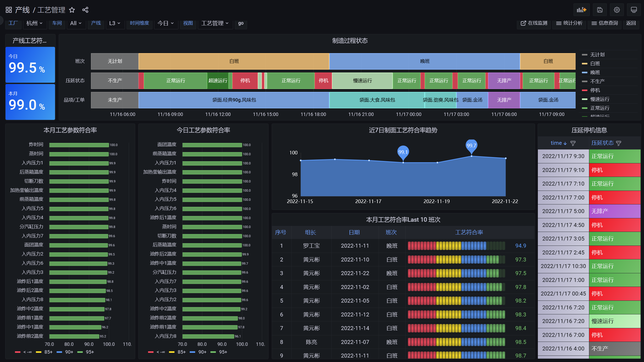Toggle 白班 series in timeline legend
Image resolution: width=644 pixels, height=362 pixels.
[595, 64]
